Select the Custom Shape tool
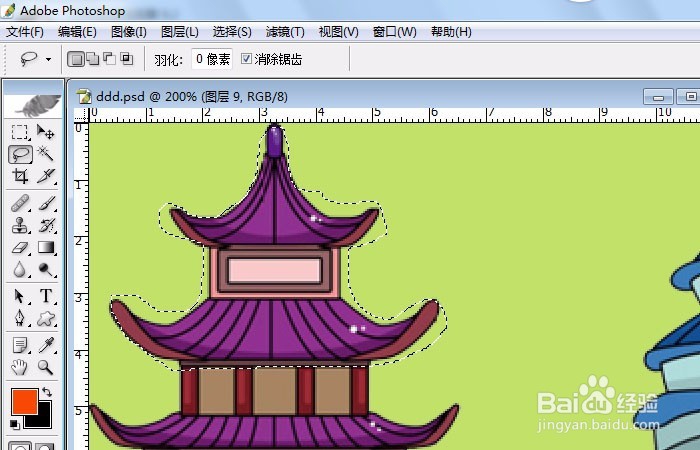This screenshot has width=700, height=450. click(x=46, y=318)
